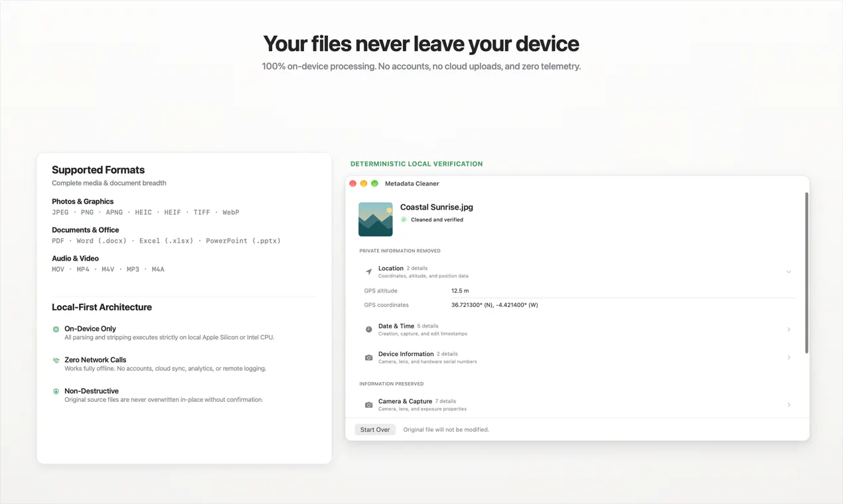Click the Deterministic Local Verification label
Viewport: 843px width, 504px height.
tap(417, 164)
